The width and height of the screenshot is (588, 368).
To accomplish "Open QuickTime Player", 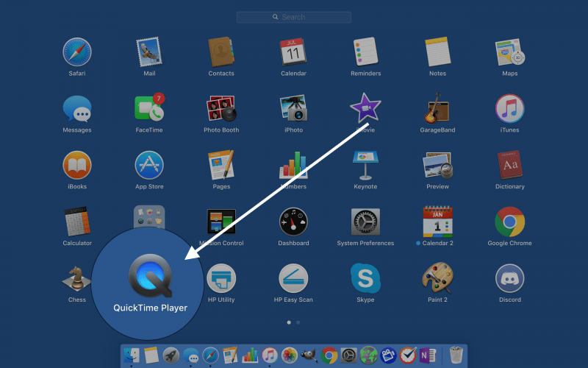I will point(151,275).
